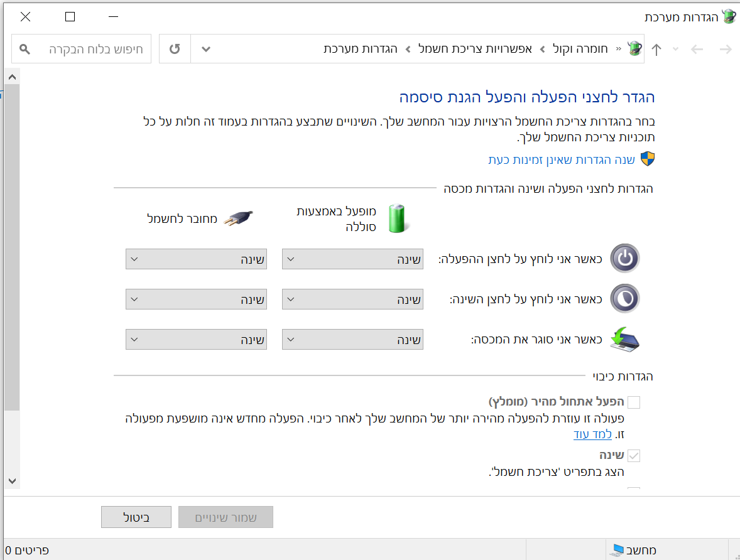The height and width of the screenshot is (560, 740).
Task: Click the sleep button moon icon
Action: pyautogui.click(x=625, y=299)
